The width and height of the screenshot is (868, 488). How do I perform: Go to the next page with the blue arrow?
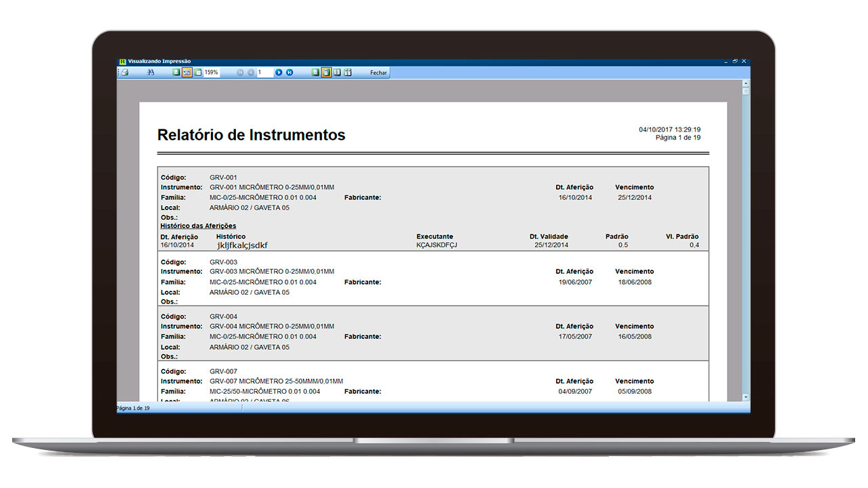tap(279, 73)
